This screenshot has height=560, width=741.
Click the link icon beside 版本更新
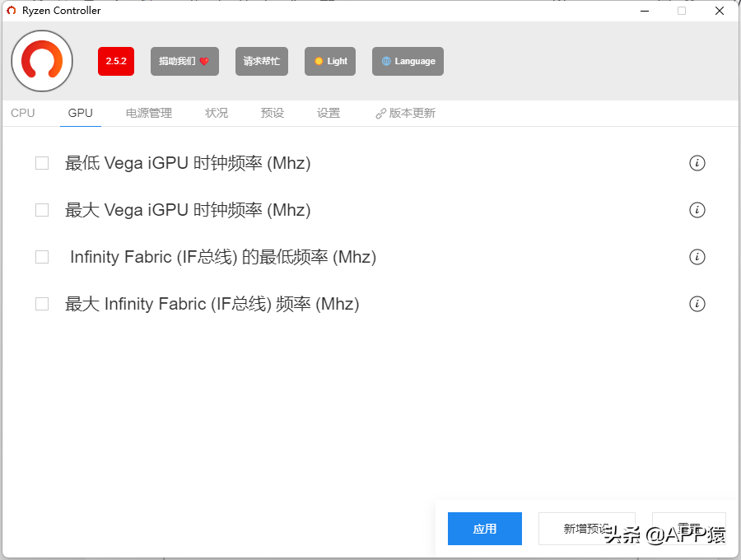coord(379,113)
